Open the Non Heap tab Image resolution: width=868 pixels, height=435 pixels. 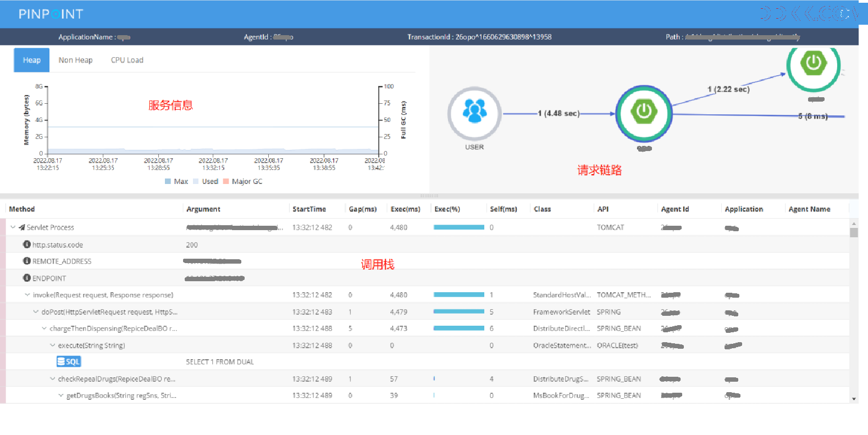75,60
